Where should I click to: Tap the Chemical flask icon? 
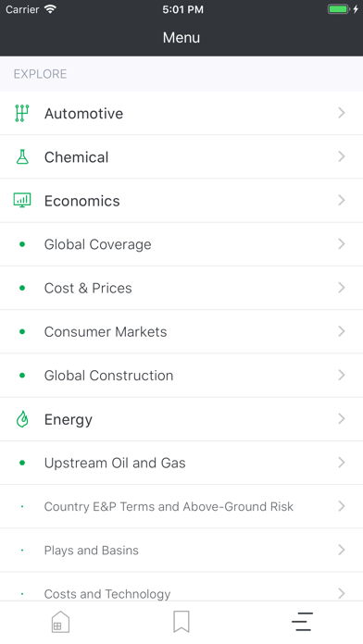[x=22, y=157]
